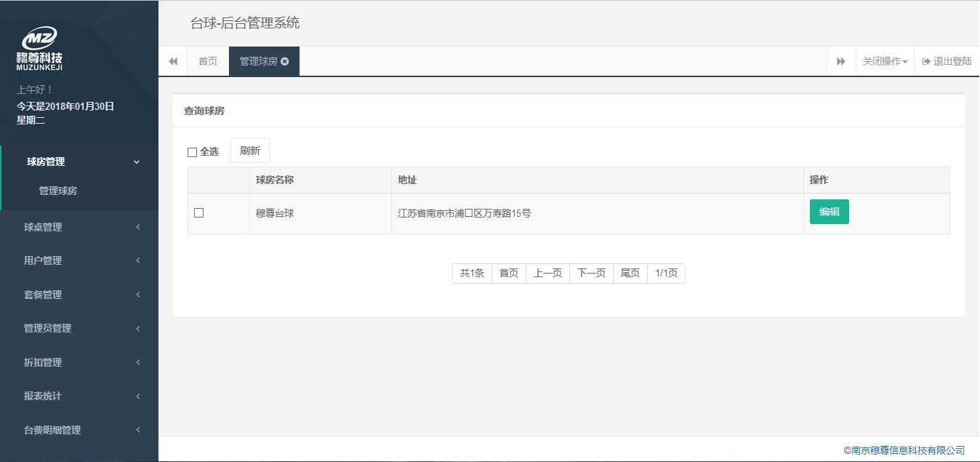Expand the 报表统计 sidebar menu
The image size is (980, 462).
(80, 396)
